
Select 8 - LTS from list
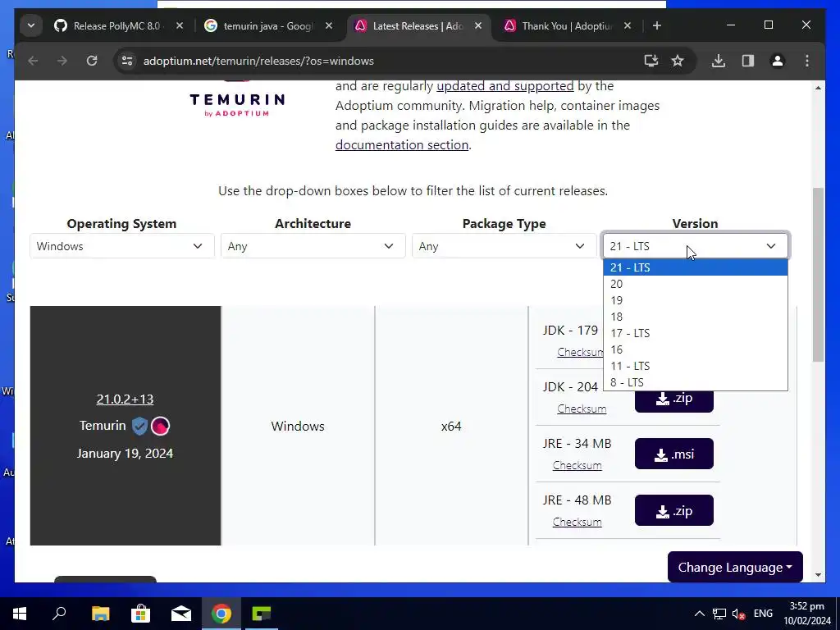[x=696, y=382]
